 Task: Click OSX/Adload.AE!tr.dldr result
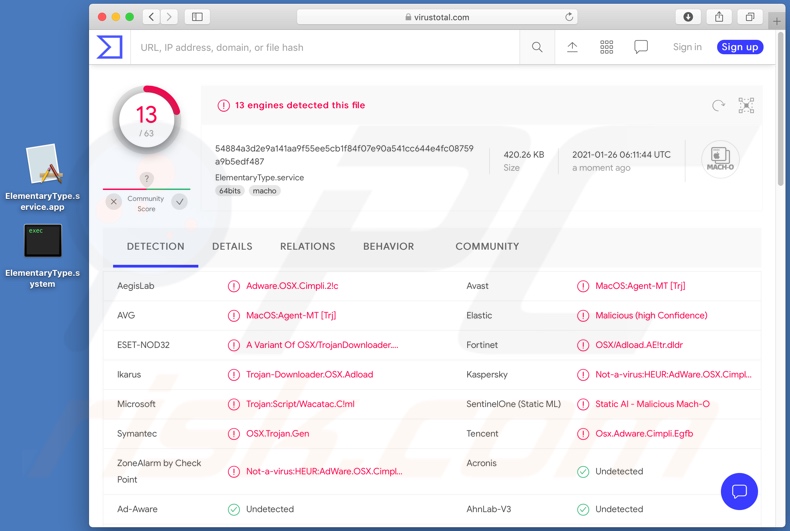[639, 345]
